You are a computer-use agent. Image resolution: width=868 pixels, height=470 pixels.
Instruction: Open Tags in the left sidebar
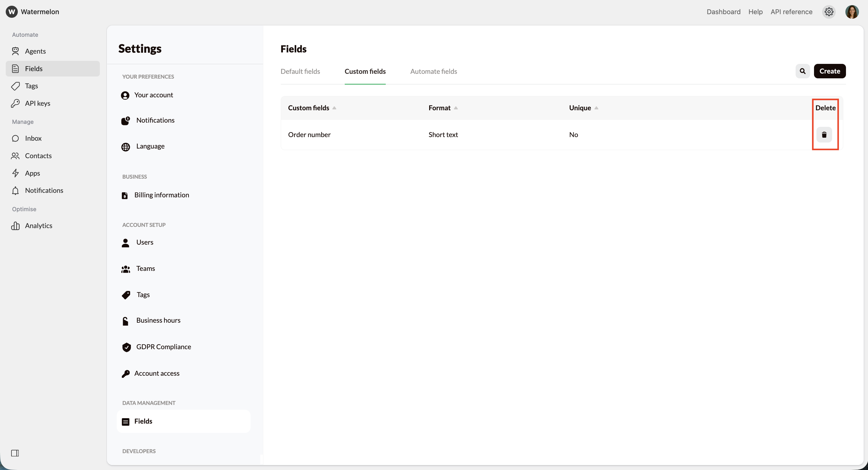coord(31,86)
